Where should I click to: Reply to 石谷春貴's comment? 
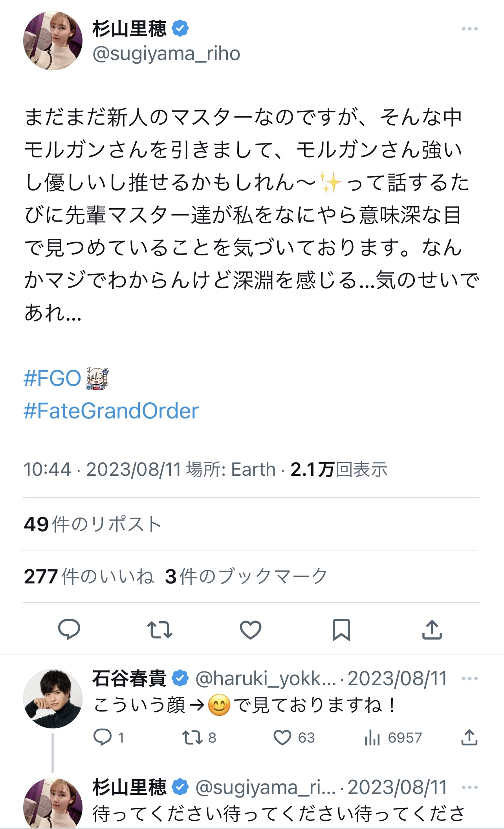(103, 737)
